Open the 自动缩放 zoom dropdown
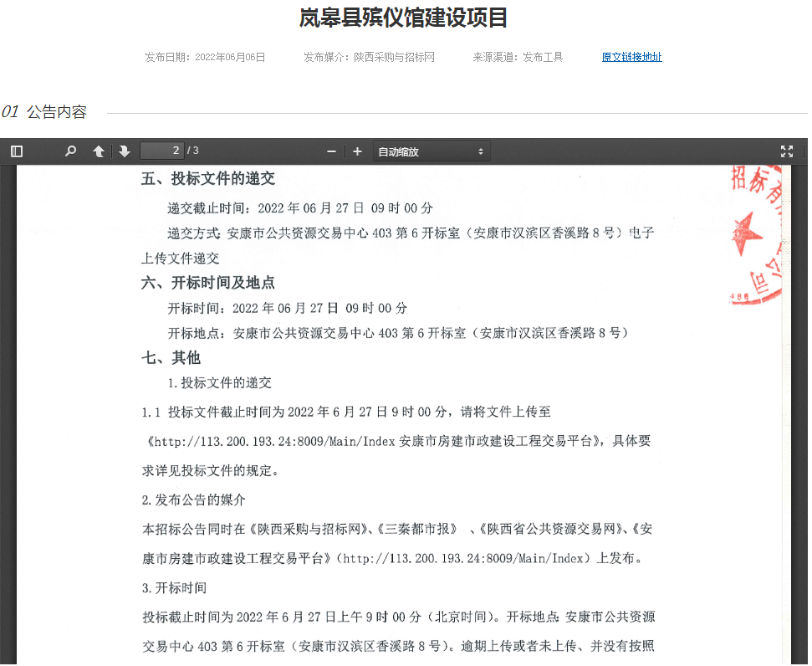This screenshot has width=812, height=666. pos(431,151)
